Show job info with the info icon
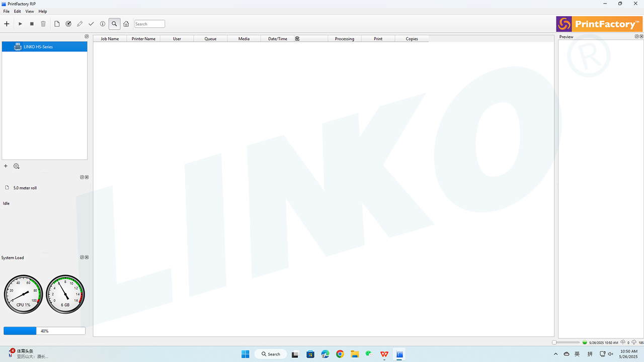 point(103,24)
